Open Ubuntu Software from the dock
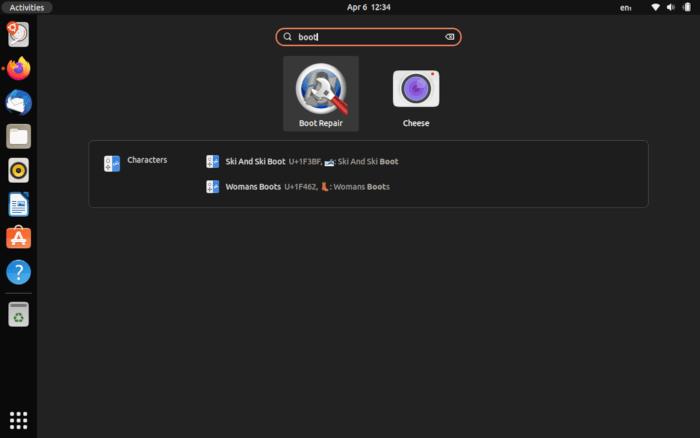 click(18, 238)
